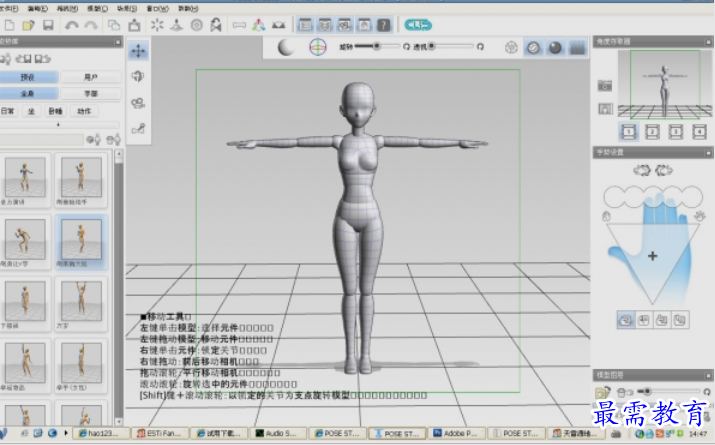This screenshot has height=445, width=715.
Task: Click the left curled hand preset icon
Action: tap(642, 171)
